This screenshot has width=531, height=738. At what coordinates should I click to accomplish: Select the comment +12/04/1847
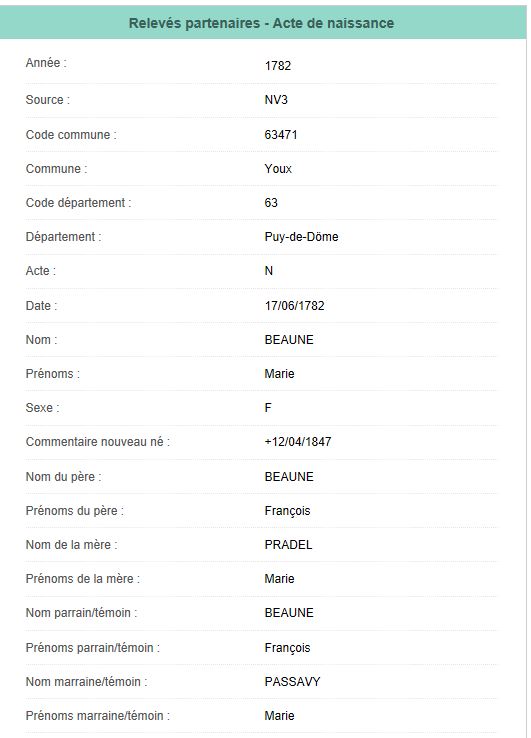click(298, 442)
